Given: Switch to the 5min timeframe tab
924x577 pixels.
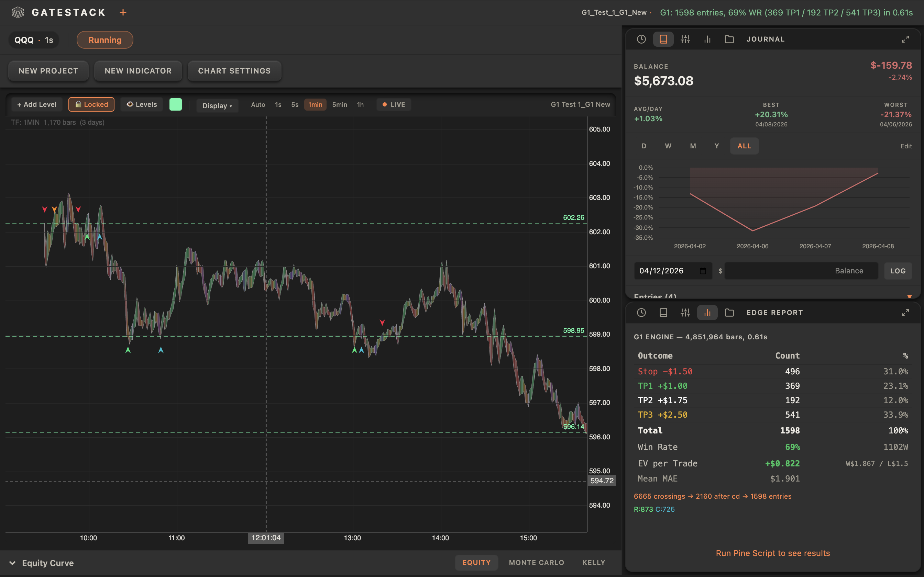Looking at the screenshot, I should click(x=339, y=104).
